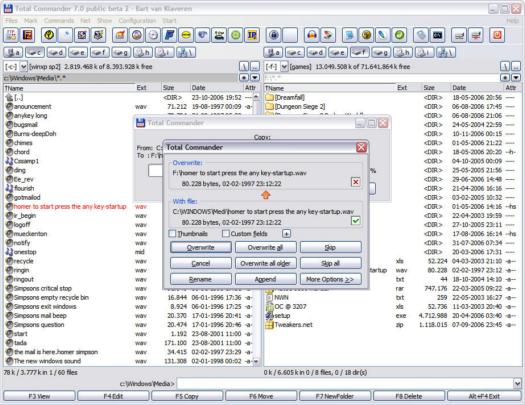Open directory favorites star in left panel
This screenshot has height=405, width=525.
tap(244, 78)
